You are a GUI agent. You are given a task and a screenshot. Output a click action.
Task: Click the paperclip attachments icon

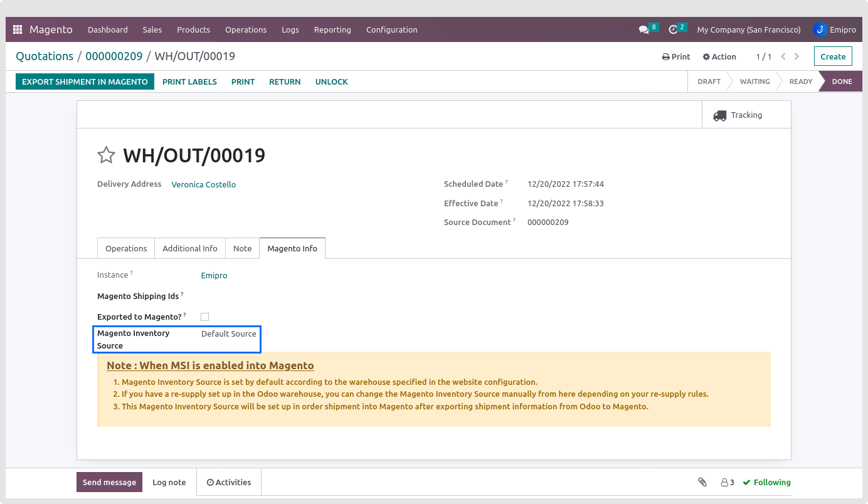702,482
